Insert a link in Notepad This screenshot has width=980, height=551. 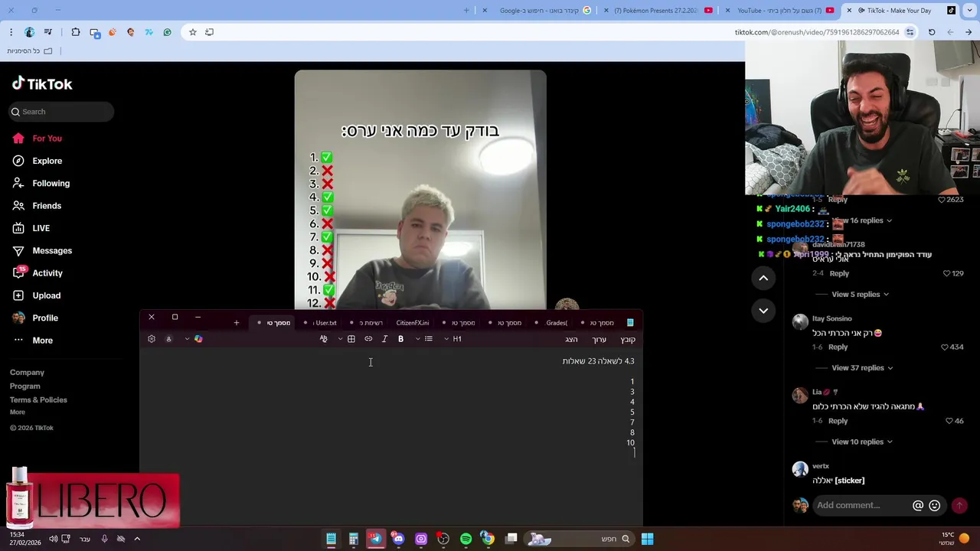368,339
